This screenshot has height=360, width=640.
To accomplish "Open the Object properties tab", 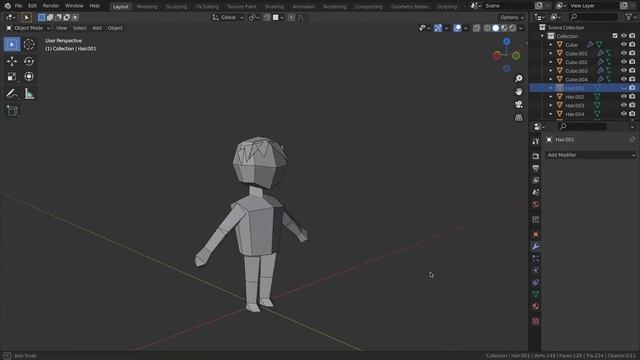I will tap(536, 235).
